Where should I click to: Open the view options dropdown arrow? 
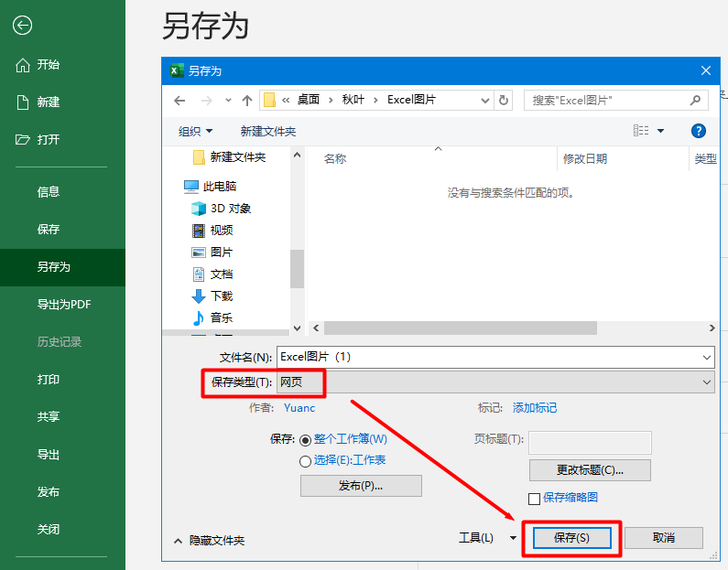click(660, 131)
